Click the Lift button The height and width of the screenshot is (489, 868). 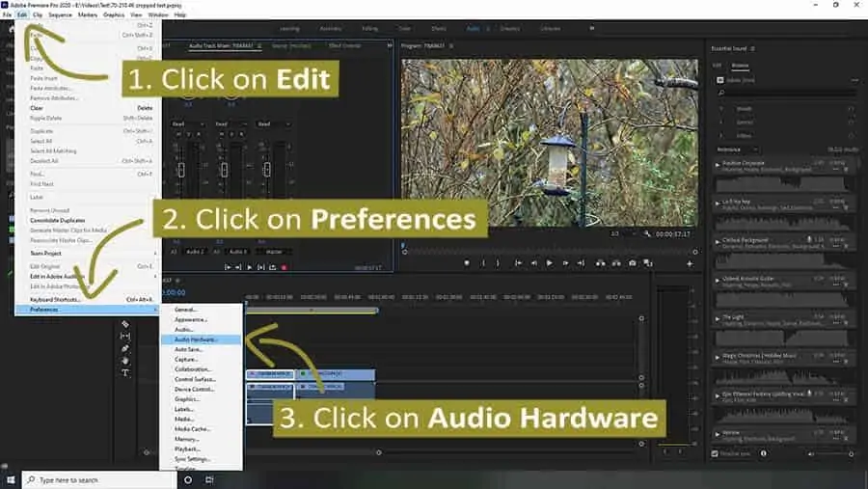point(600,263)
